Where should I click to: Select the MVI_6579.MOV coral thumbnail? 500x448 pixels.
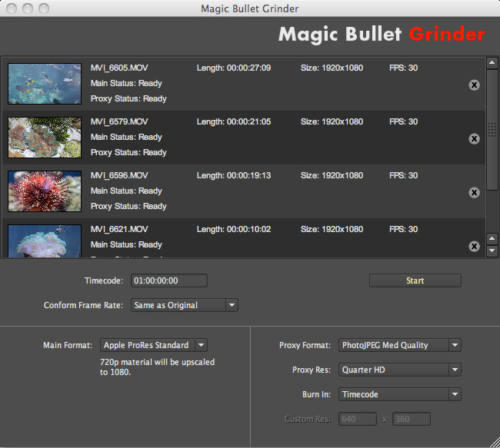[x=45, y=138]
